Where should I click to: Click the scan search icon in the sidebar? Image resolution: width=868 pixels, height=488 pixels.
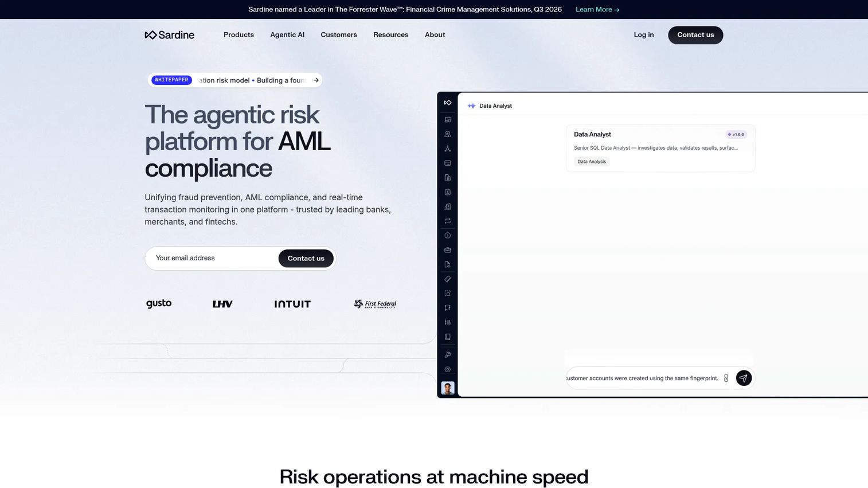[448, 293]
